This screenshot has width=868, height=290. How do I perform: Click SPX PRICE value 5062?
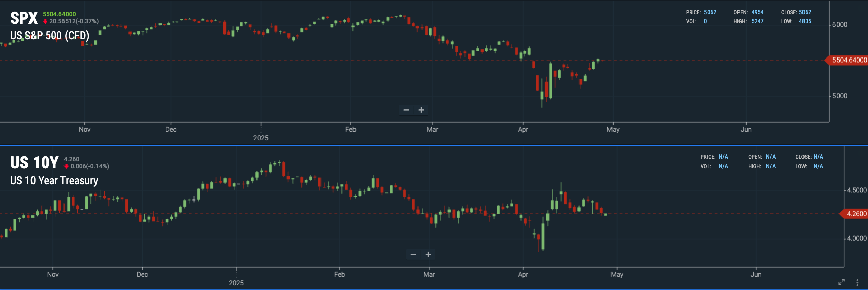click(710, 12)
